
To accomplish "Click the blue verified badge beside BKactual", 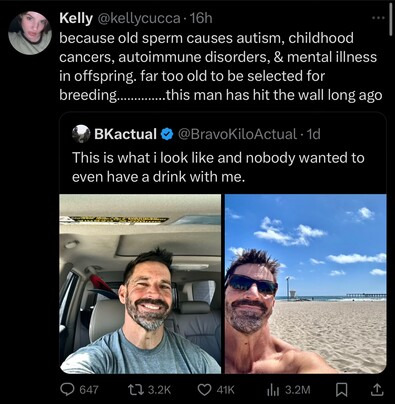I will (x=167, y=134).
